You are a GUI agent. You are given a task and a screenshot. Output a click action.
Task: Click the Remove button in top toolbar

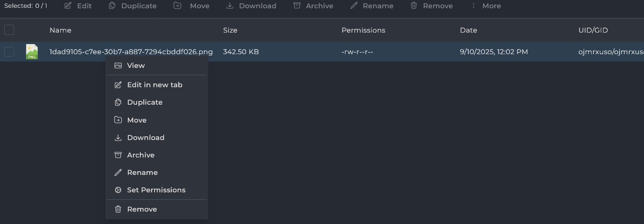pyautogui.click(x=431, y=6)
